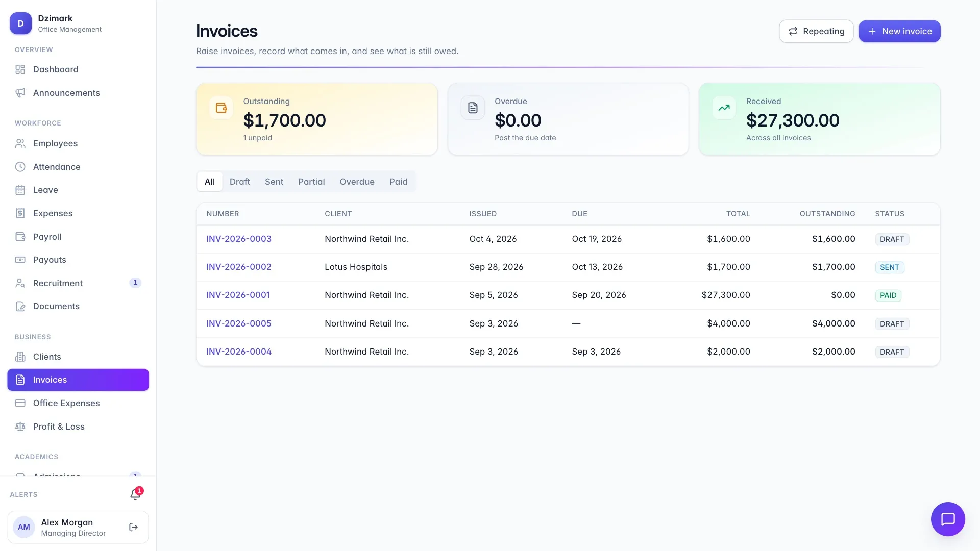Open Alex Morgan user profile card
The height and width of the screenshot is (551, 980).
tap(78, 527)
